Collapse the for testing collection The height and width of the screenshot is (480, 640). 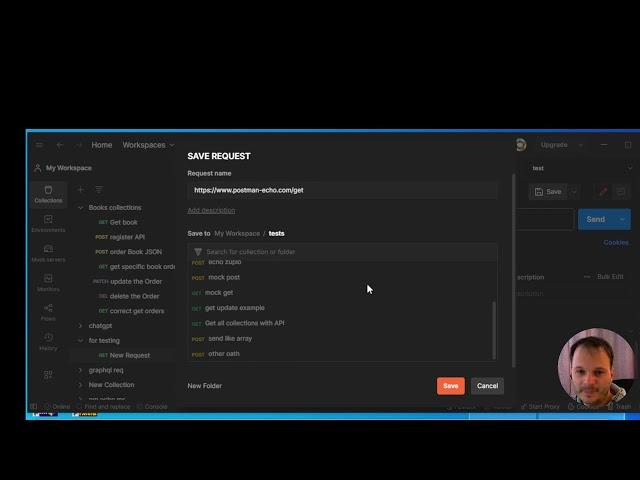[80, 340]
